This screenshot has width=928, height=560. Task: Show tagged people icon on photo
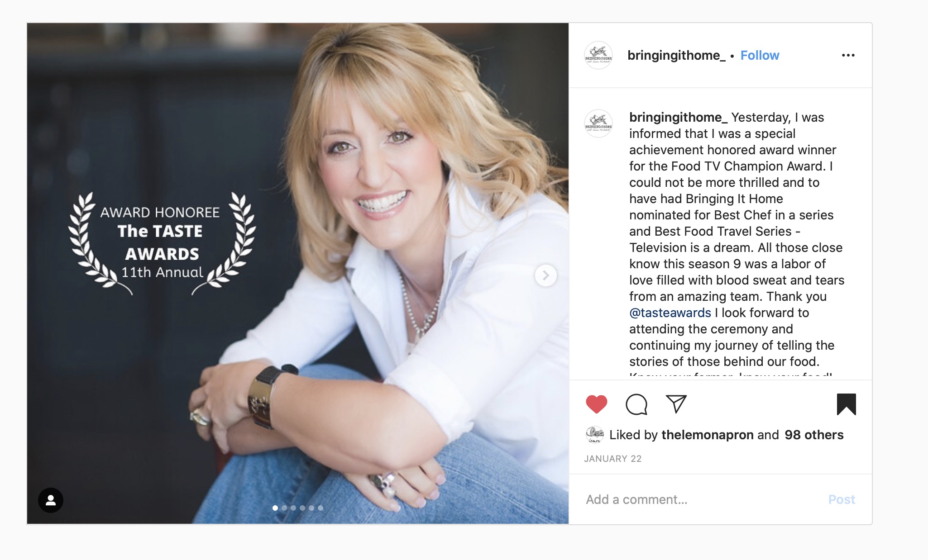tap(51, 500)
